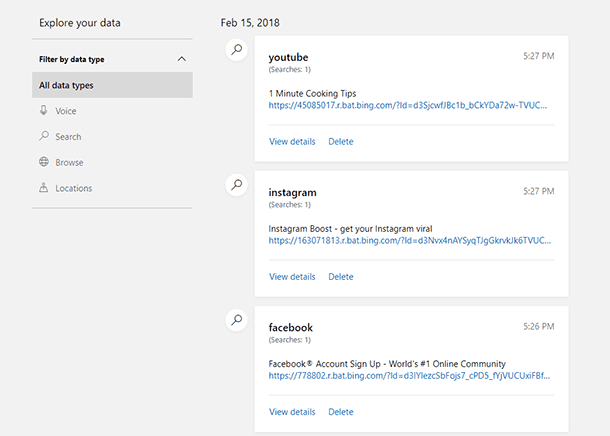Click the Explore your data heading
Screen dimensions: 610x436
click(x=80, y=23)
